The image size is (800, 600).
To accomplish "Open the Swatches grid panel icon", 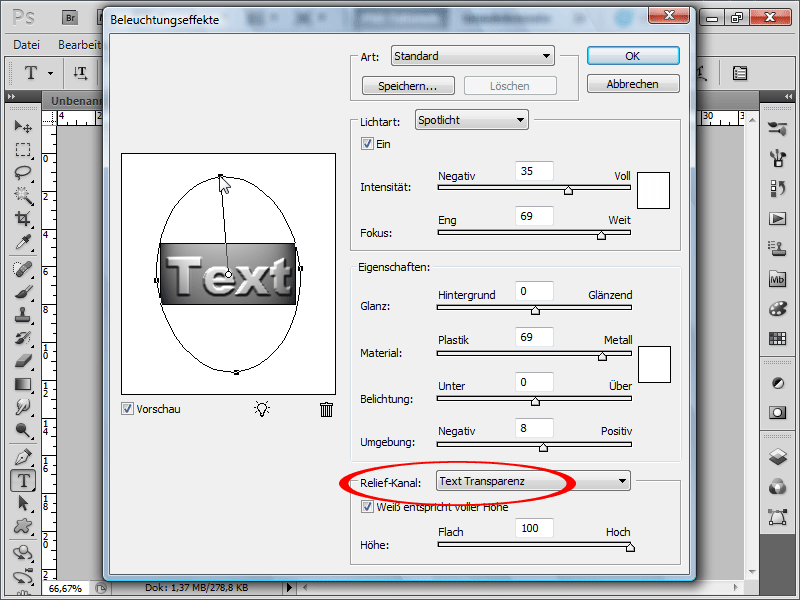I will 777,338.
